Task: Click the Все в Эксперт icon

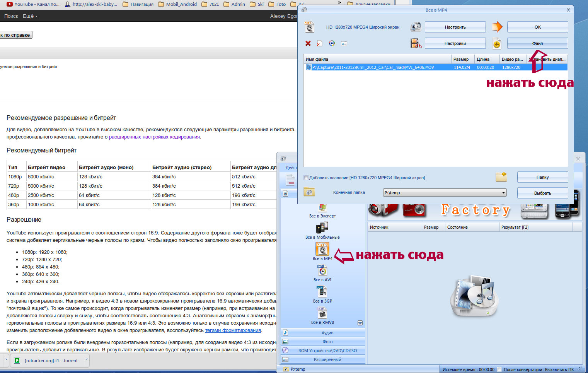Action: point(322,208)
